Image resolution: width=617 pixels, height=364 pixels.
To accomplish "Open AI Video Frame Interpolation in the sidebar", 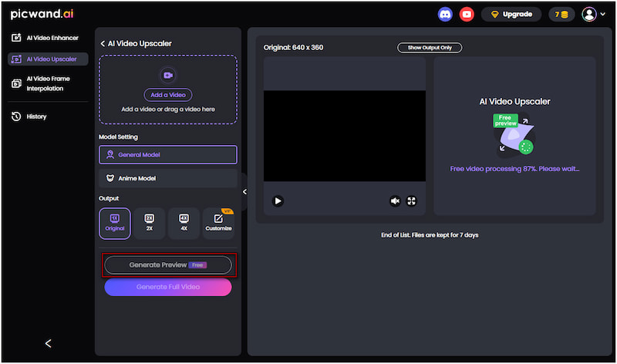I will 48,83.
